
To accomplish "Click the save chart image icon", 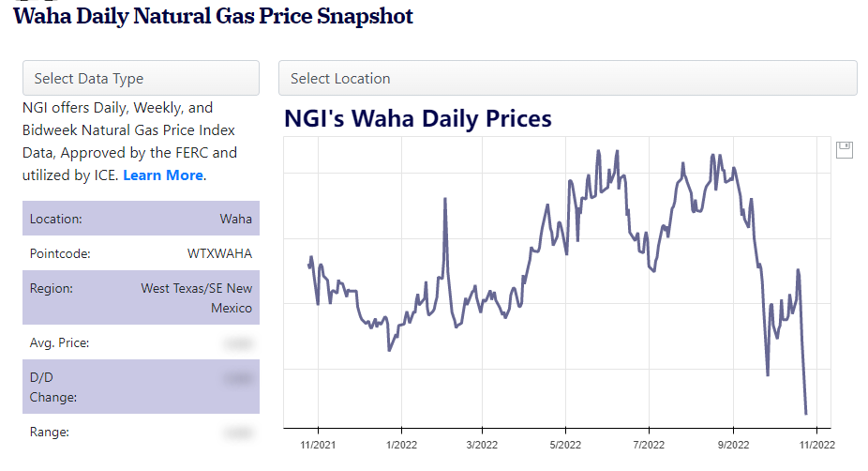I will [x=844, y=149].
